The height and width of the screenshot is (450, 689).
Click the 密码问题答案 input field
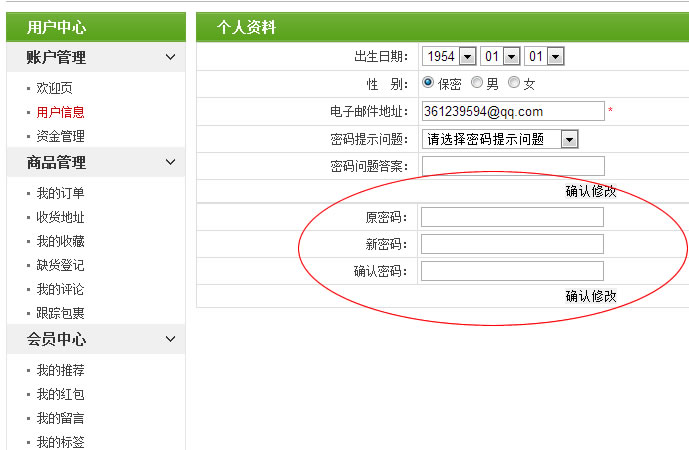point(513,166)
